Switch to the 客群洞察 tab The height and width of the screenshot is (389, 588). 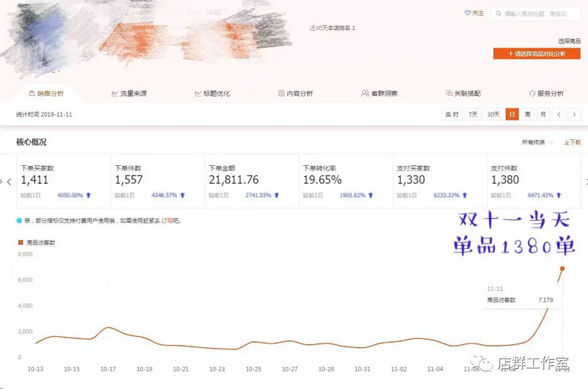(x=380, y=94)
